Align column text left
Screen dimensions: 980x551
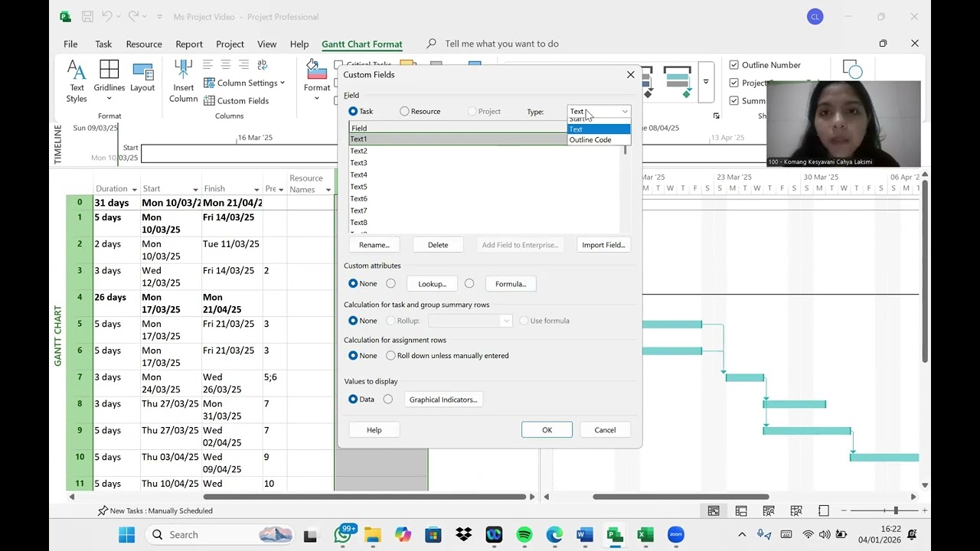click(208, 65)
